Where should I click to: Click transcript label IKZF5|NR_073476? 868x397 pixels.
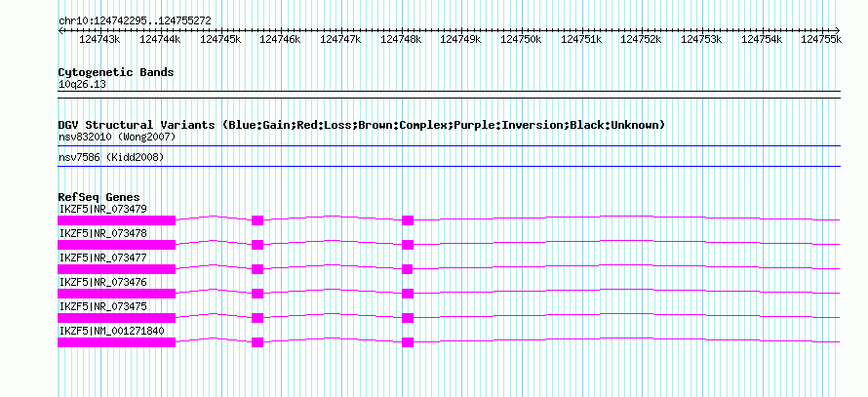click(x=103, y=282)
